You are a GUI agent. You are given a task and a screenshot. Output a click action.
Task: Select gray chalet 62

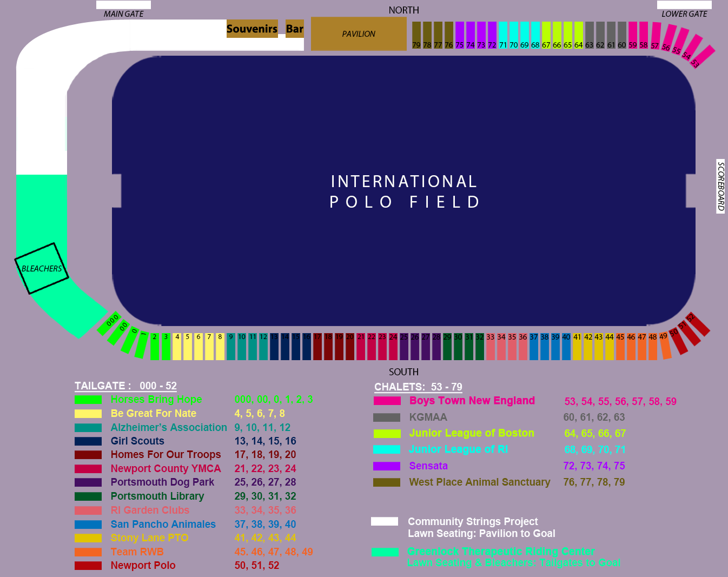(x=600, y=35)
